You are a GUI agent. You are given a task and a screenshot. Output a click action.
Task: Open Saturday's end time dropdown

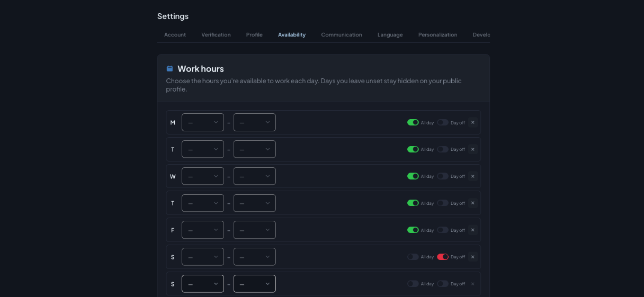tap(255, 257)
